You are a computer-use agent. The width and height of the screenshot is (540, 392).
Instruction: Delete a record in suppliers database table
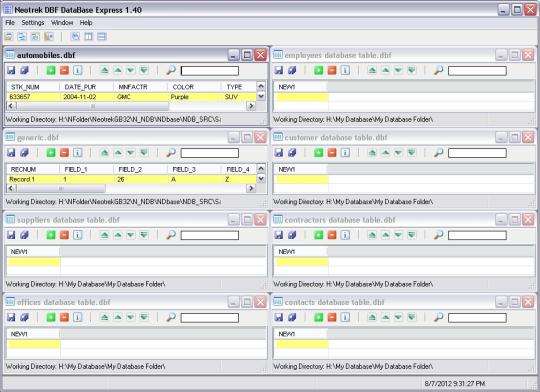(x=64, y=235)
